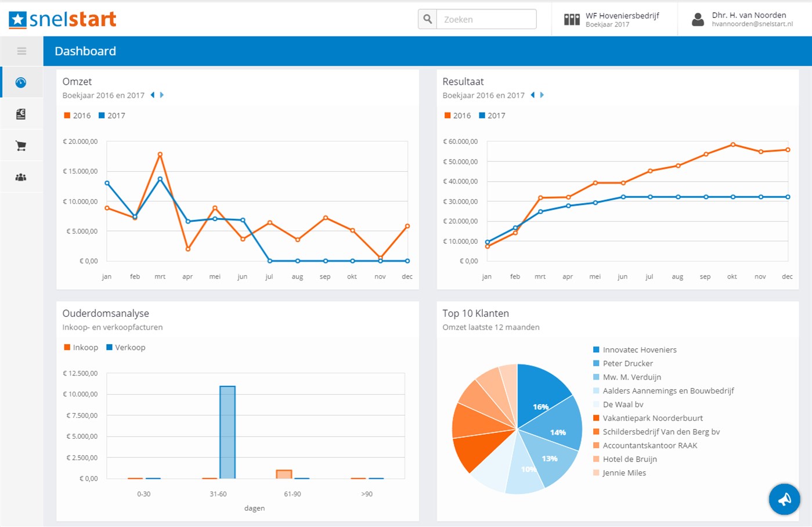Click the magnifier search icon
Viewport: 812px width, 527px height.
coord(427,19)
